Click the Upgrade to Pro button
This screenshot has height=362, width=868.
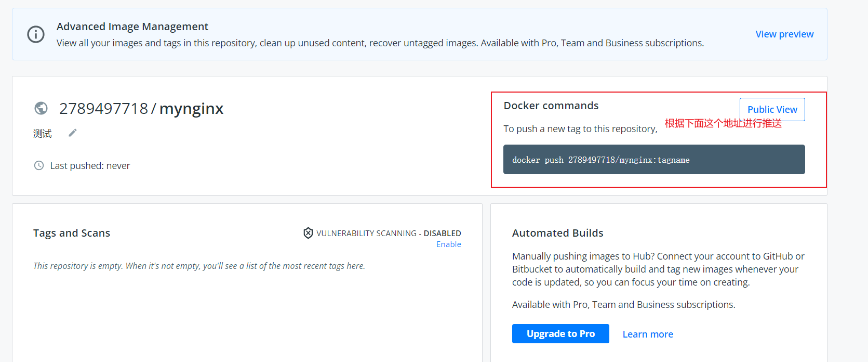(x=560, y=334)
